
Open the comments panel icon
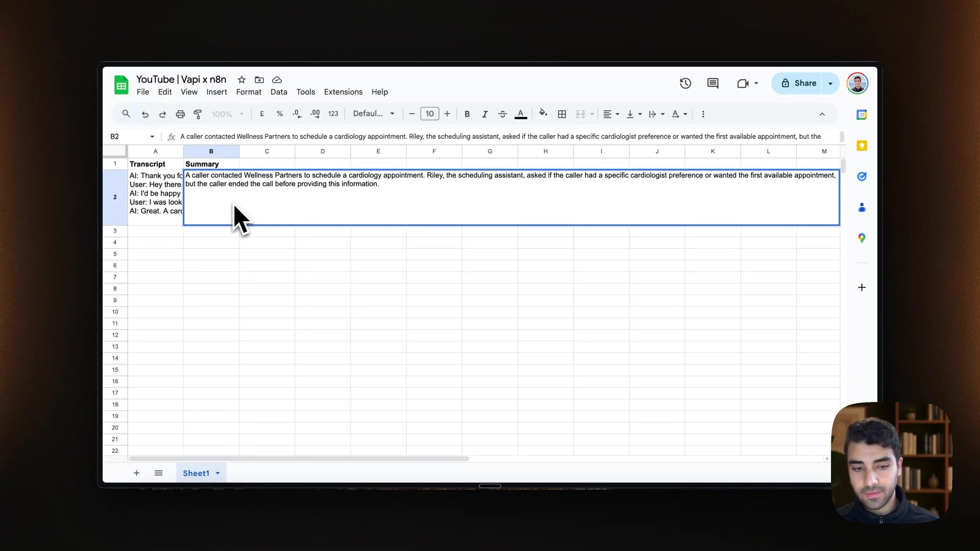point(713,83)
